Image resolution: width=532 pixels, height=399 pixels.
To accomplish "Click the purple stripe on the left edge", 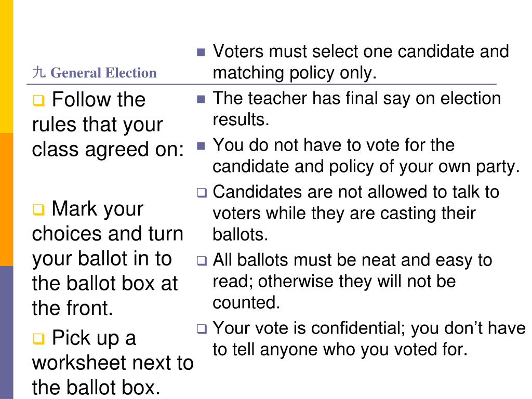I will (6, 332).
